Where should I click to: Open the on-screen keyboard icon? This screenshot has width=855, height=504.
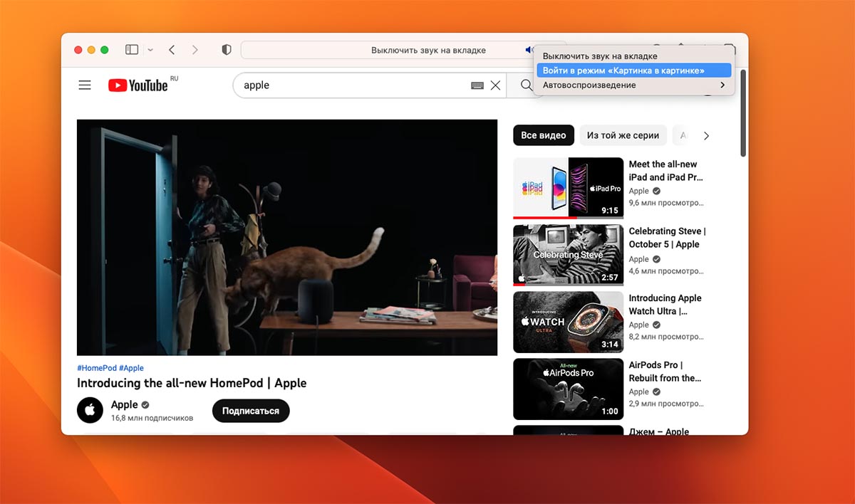(477, 85)
